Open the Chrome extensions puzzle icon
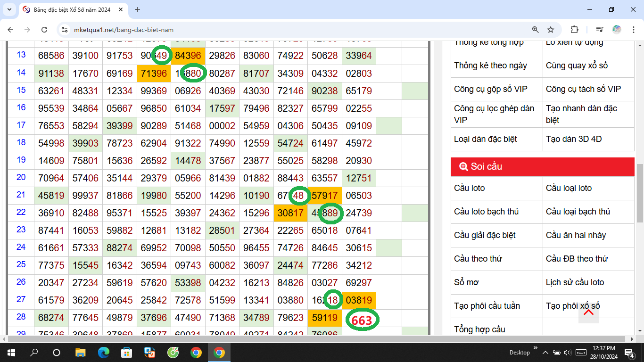This screenshot has width=644, height=362. click(574, 30)
